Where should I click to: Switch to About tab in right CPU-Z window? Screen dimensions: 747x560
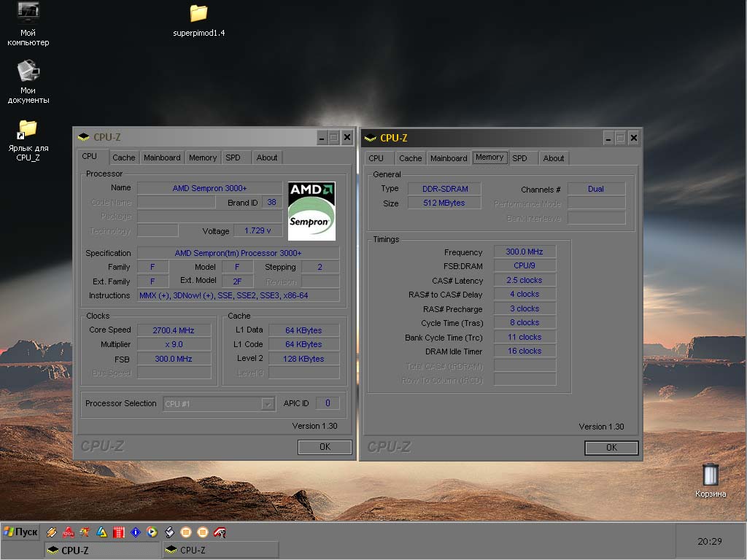coord(554,158)
